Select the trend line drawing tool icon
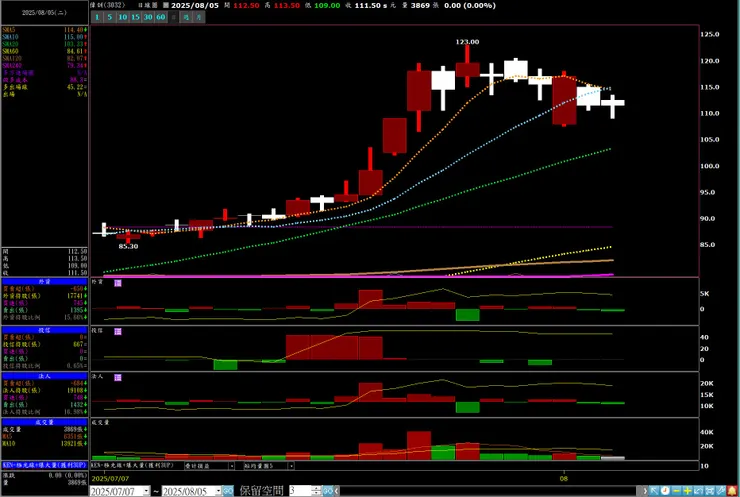The width and height of the screenshot is (740, 497). coord(721,491)
